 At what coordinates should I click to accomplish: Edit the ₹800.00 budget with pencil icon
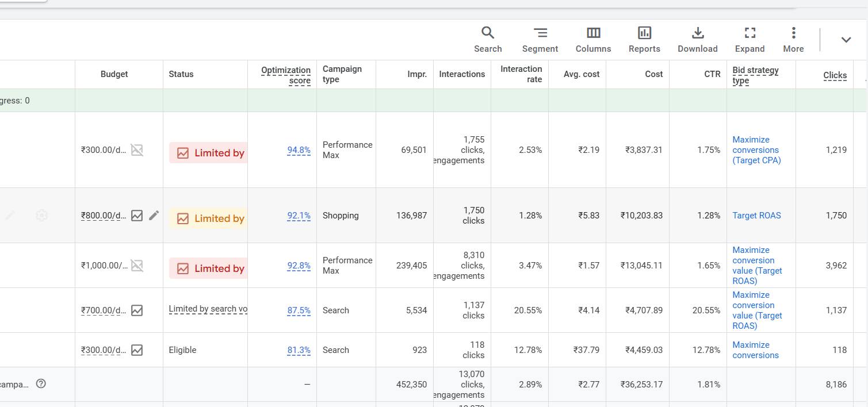(x=154, y=216)
